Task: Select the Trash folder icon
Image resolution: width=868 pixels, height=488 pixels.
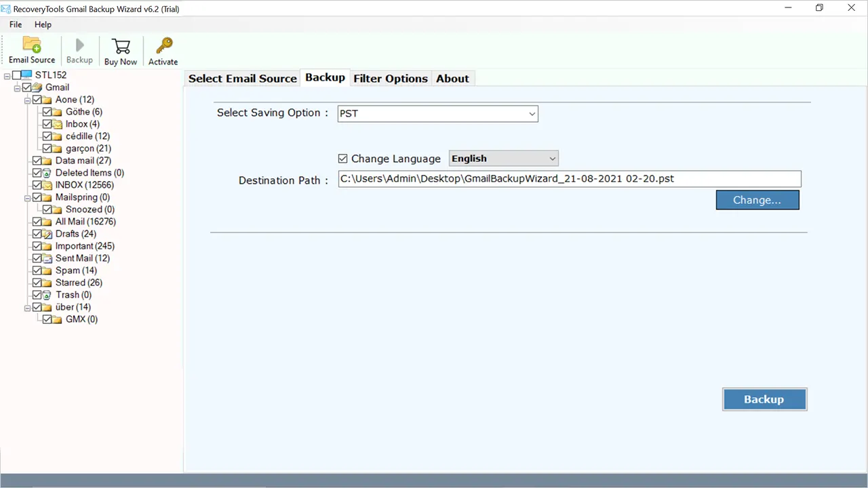Action: click(47, 295)
